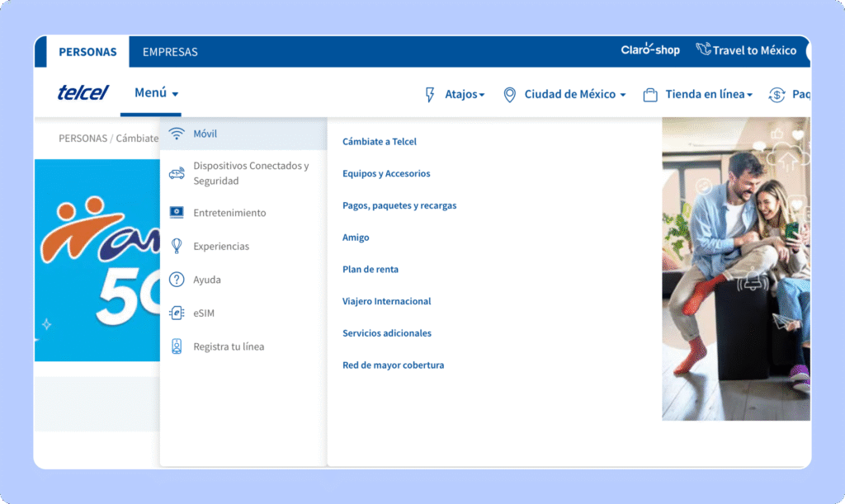Open the Tienda en línea dropdown
The width and height of the screenshot is (845, 504).
click(708, 94)
